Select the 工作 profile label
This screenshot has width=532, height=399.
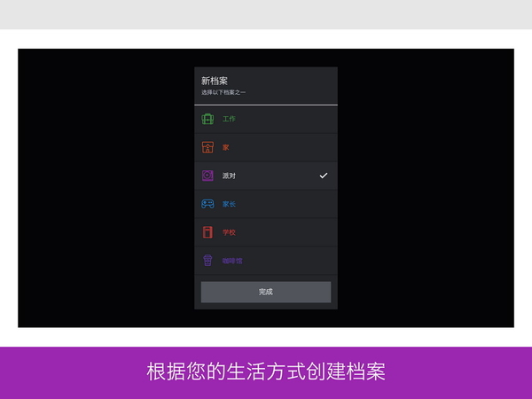(229, 119)
